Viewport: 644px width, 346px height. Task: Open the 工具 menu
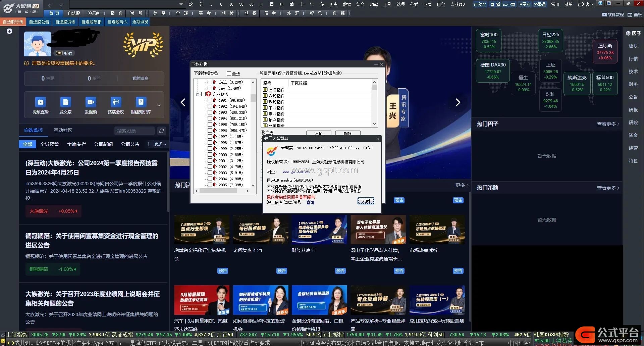(x=387, y=4)
